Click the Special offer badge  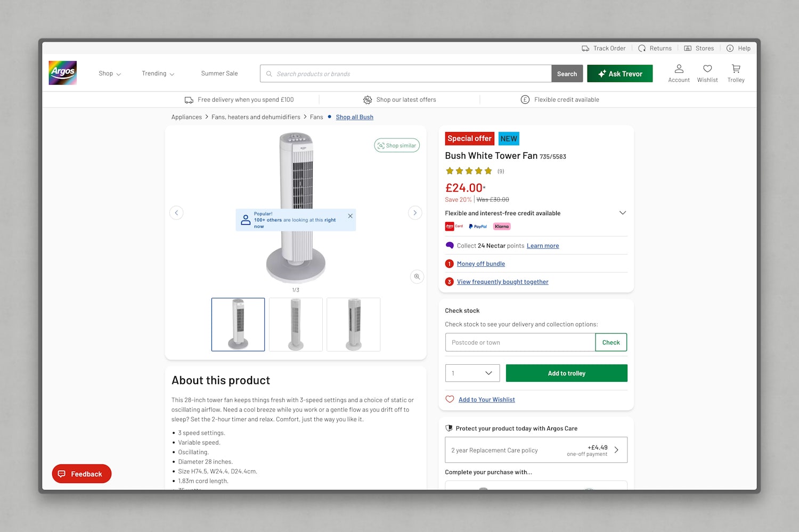coord(470,138)
